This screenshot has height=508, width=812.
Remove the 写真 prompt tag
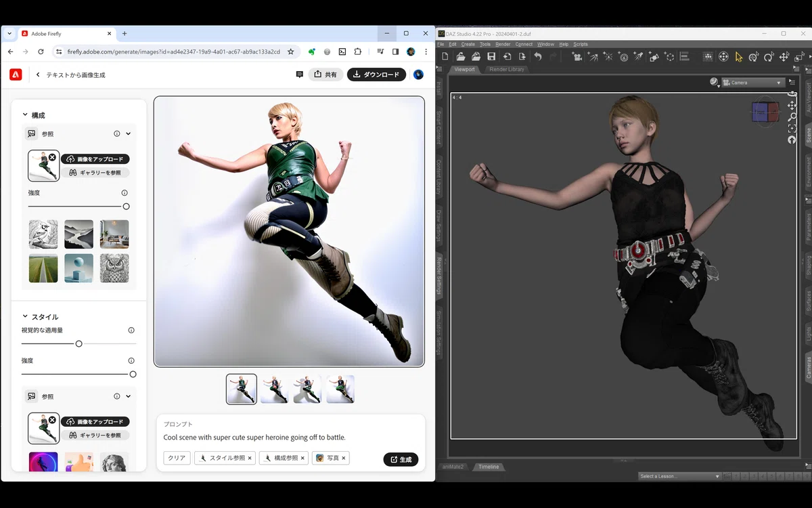coord(343,459)
